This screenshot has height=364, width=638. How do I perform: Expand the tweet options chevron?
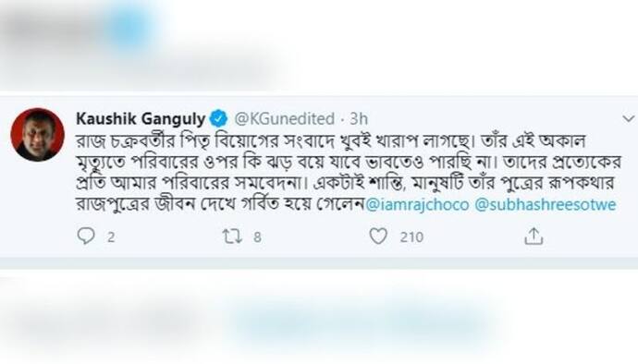(629, 119)
